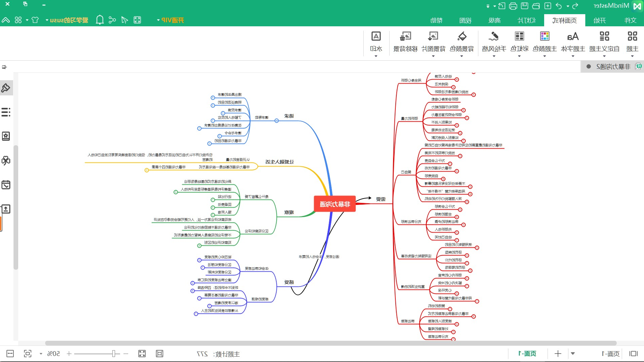Click the shirt skin icon
The height and width of the screenshot is (362, 644).
tap(35, 20)
